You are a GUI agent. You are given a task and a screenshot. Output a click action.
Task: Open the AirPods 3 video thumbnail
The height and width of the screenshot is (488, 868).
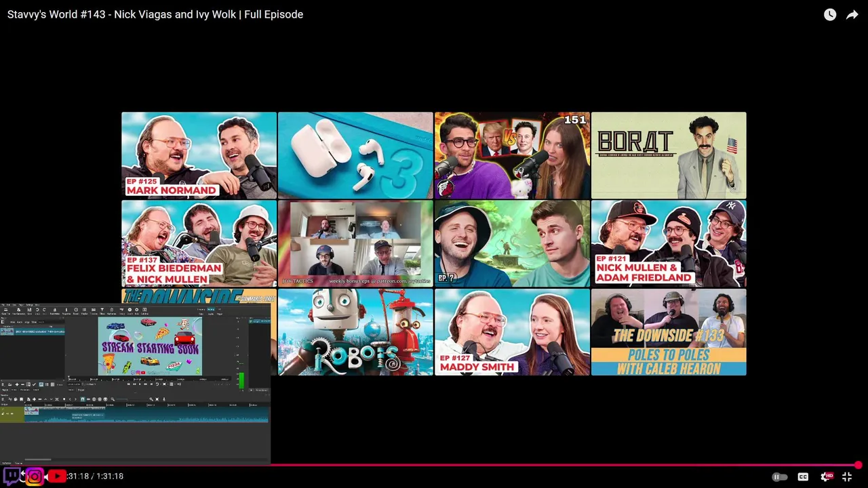click(x=355, y=155)
